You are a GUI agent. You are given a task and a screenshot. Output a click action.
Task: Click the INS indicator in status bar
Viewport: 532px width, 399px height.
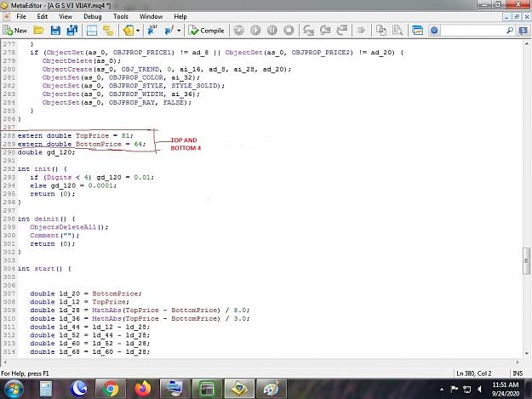tap(518, 373)
